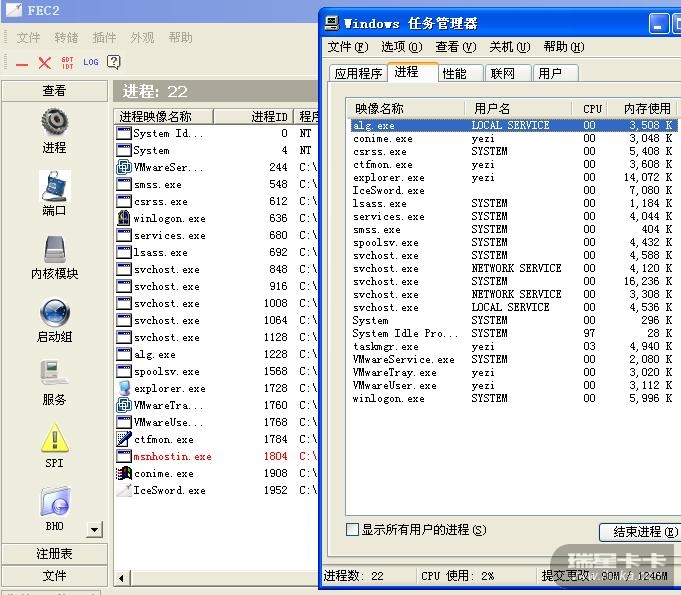This screenshot has height=595, width=681.
Task: Switch to the 联网 tab
Action: [508, 73]
